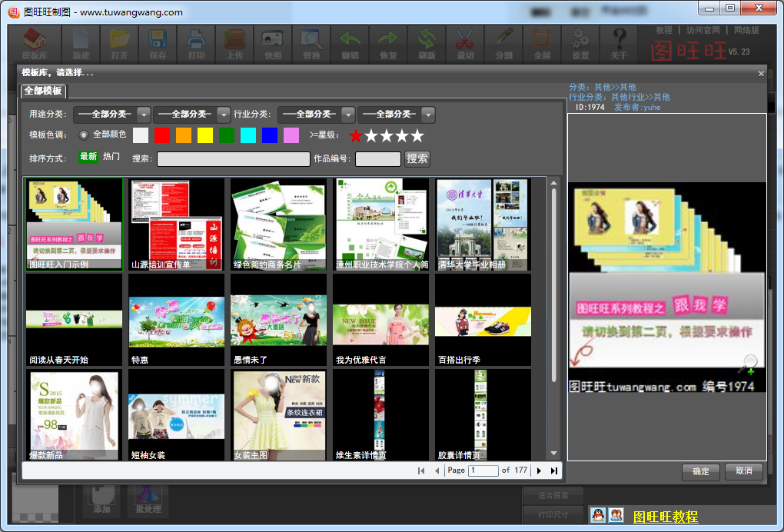784x532 pixels.
Task: Set minimum rating to the third star
Action: pyautogui.click(x=387, y=135)
